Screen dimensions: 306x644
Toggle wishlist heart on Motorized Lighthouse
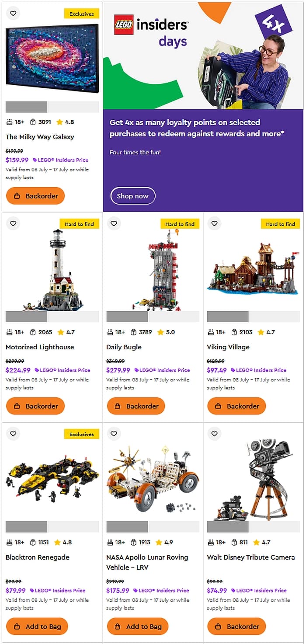[x=13, y=224]
